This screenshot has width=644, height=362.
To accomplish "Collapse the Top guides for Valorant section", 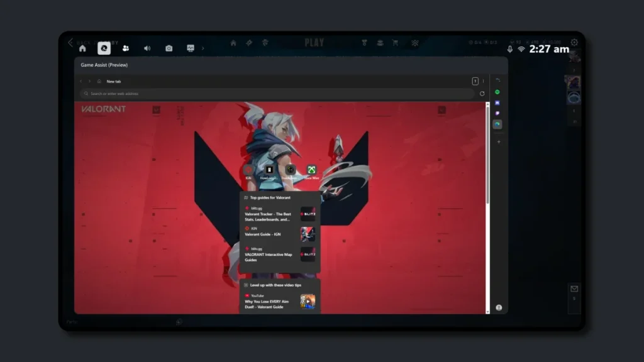I will [246, 197].
